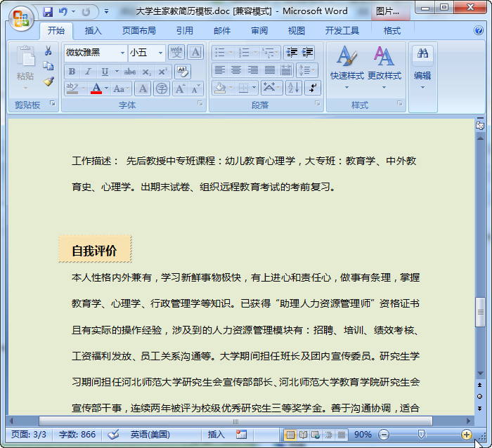
Task: Open the 编辑 editing group button
Action: (422, 67)
